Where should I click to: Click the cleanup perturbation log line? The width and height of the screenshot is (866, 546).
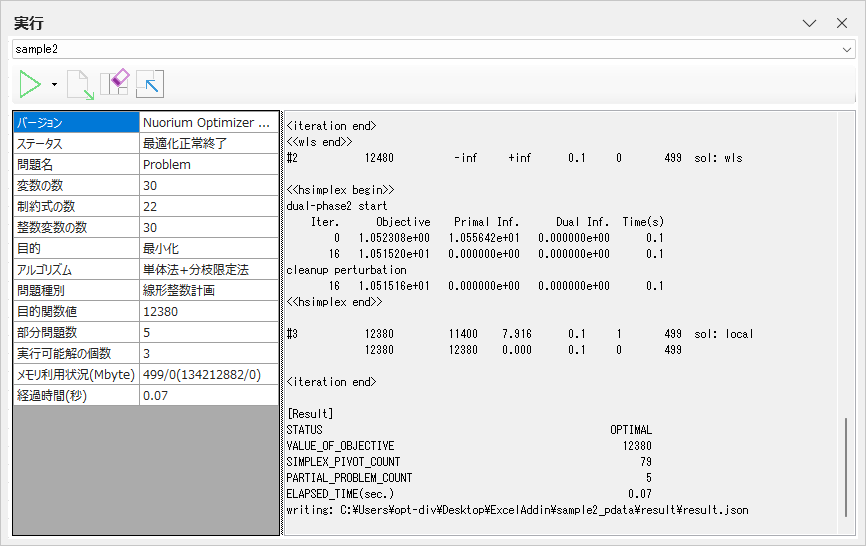pos(346,270)
